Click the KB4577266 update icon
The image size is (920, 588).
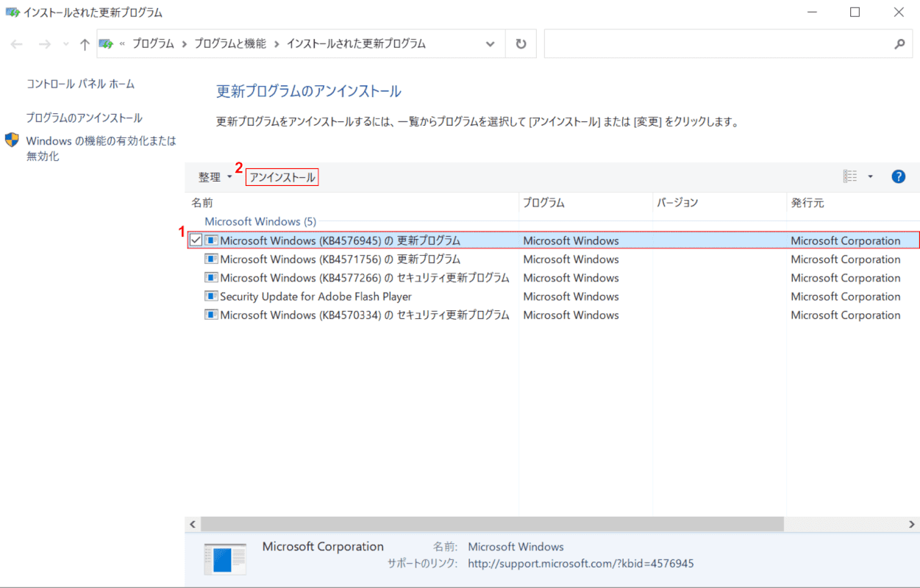click(x=212, y=278)
